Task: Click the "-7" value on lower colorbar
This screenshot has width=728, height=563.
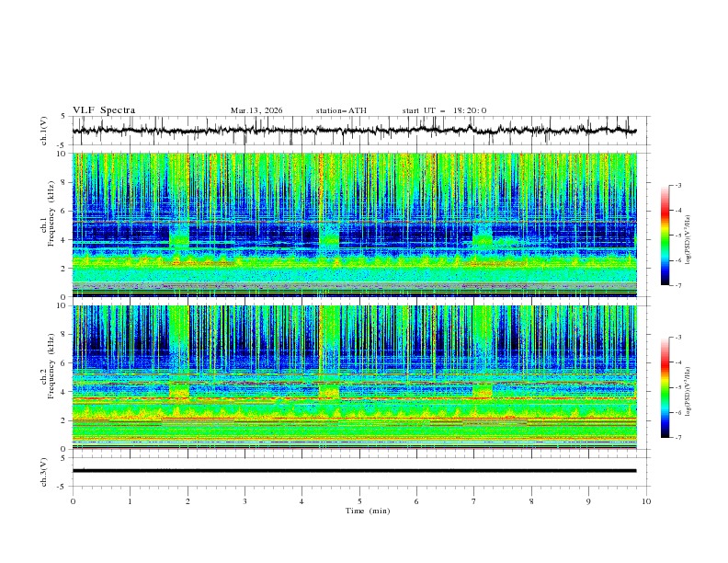Action: [677, 437]
